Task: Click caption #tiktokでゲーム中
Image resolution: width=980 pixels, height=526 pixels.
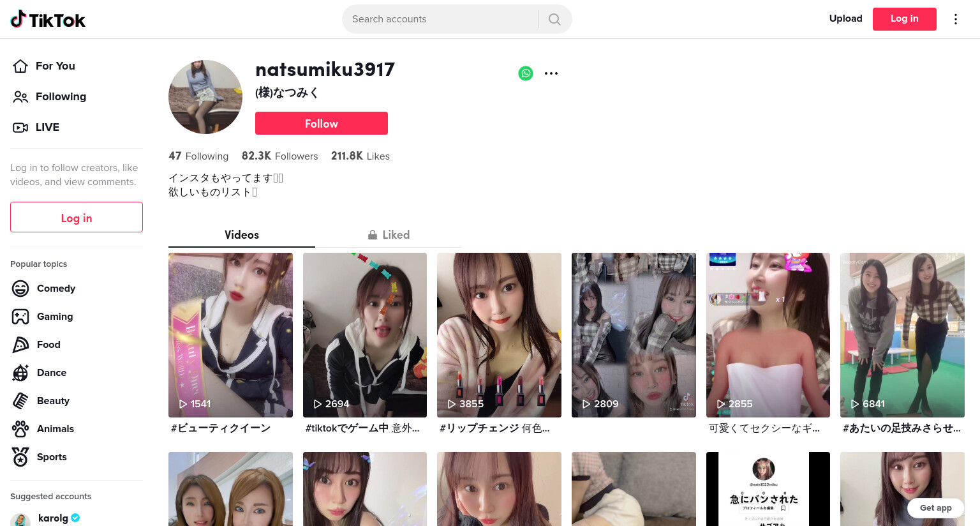Action: [x=346, y=428]
